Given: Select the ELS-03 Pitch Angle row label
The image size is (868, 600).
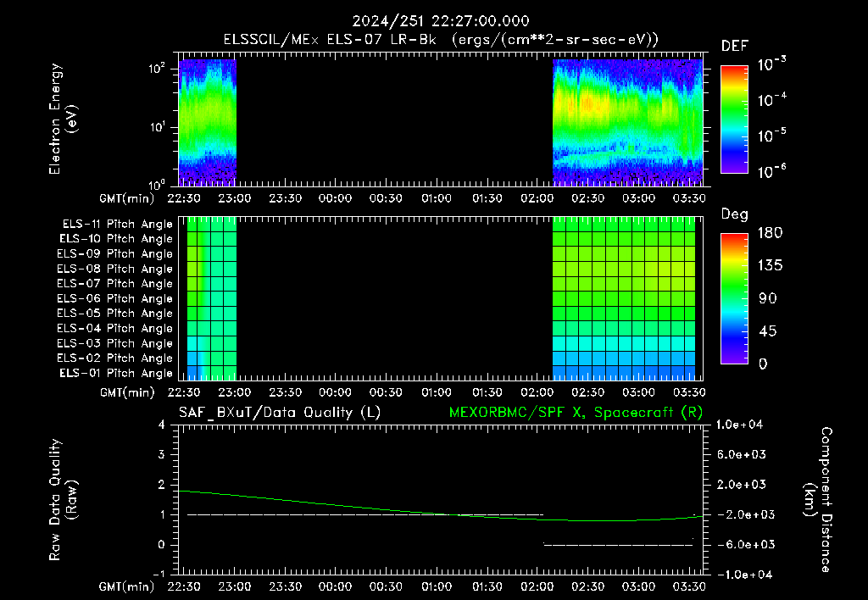Looking at the screenshot, I should pyautogui.click(x=114, y=343).
